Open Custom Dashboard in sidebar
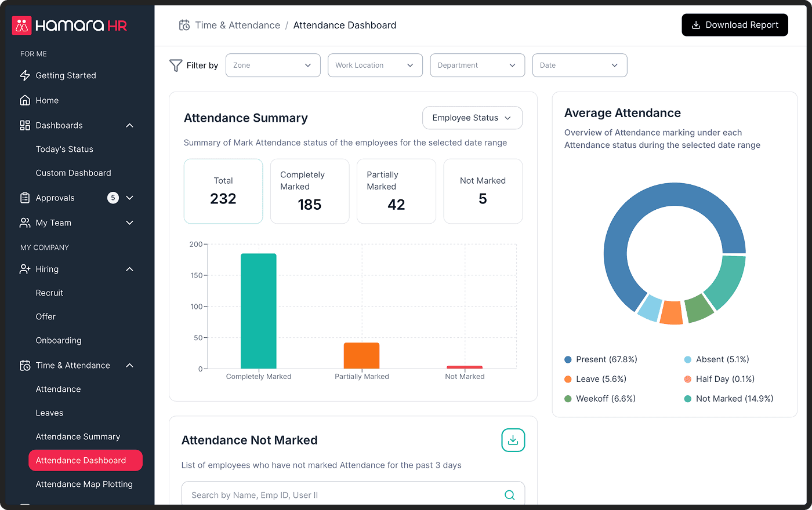The height and width of the screenshot is (510, 812). tap(73, 173)
